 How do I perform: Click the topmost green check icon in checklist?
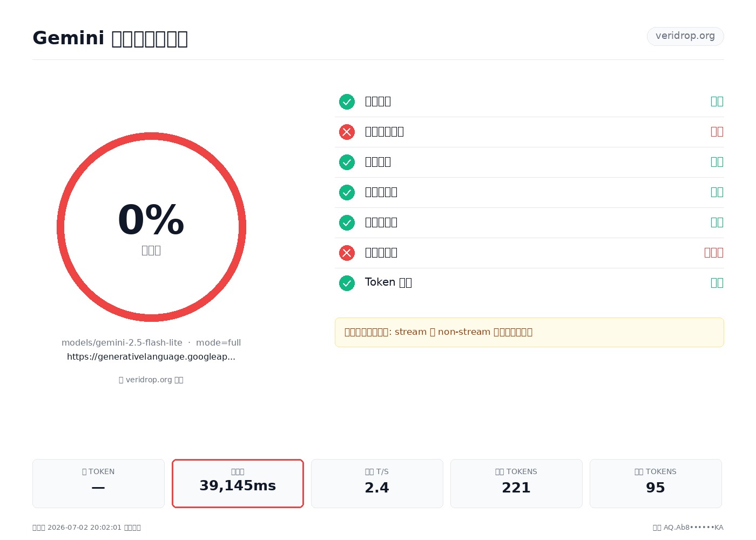pyautogui.click(x=347, y=102)
